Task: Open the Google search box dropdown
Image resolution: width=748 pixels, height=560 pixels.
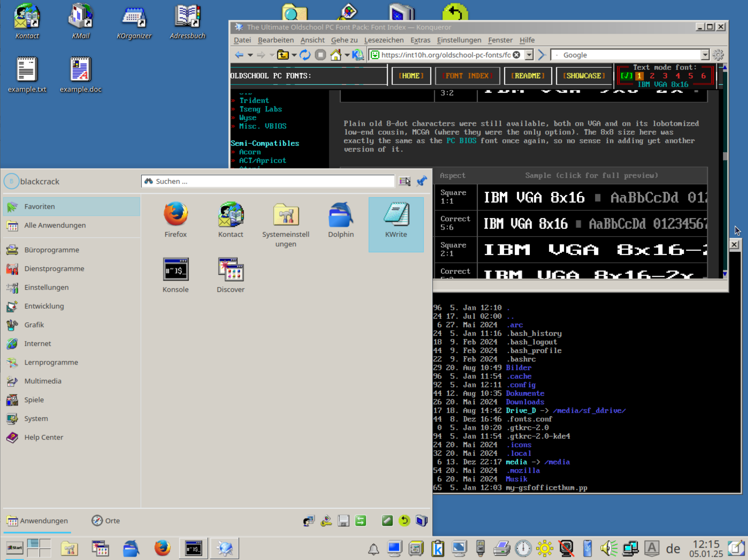Action: click(705, 55)
